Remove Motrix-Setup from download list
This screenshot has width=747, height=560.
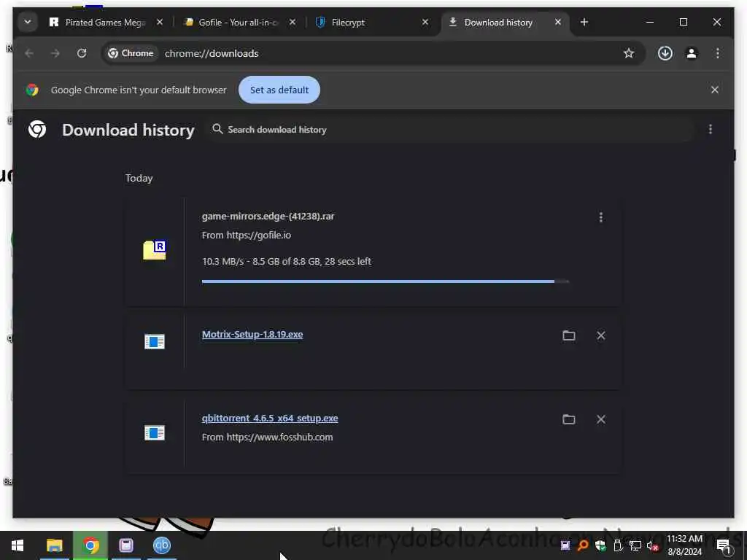[x=601, y=335]
